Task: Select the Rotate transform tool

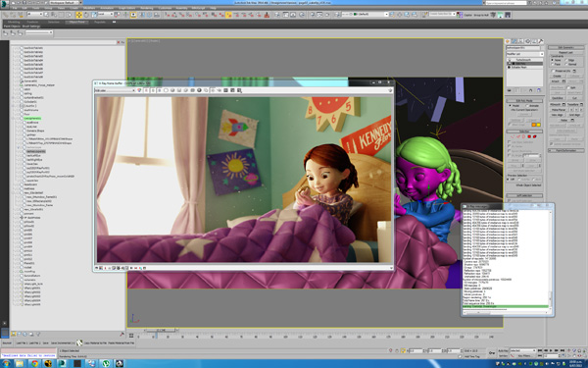Action: point(86,15)
